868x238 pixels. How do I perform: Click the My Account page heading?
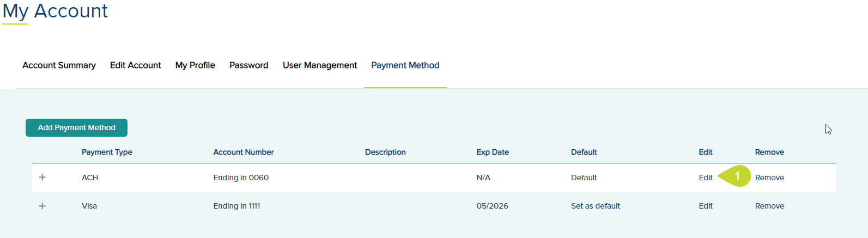(x=55, y=11)
